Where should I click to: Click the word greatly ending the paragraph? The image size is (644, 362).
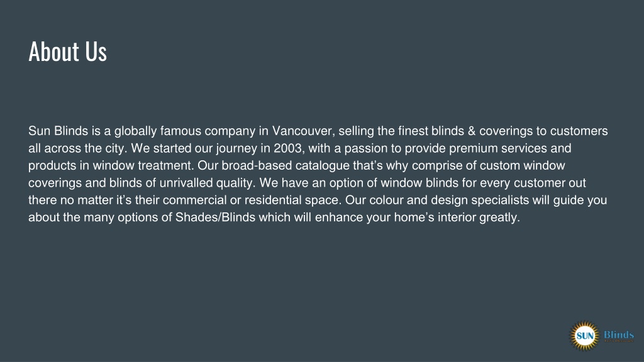(499, 217)
